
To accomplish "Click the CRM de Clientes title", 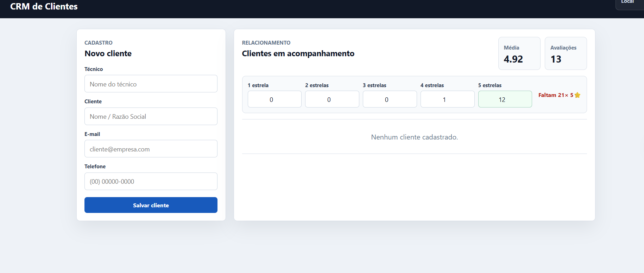I will coord(44,6).
